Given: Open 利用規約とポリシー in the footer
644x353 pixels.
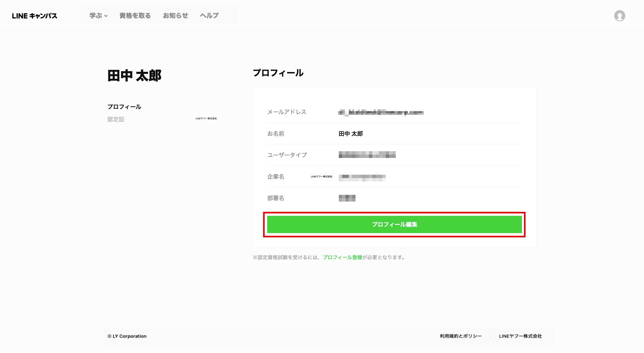Looking at the screenshot, I should click(x=461, y=336).
